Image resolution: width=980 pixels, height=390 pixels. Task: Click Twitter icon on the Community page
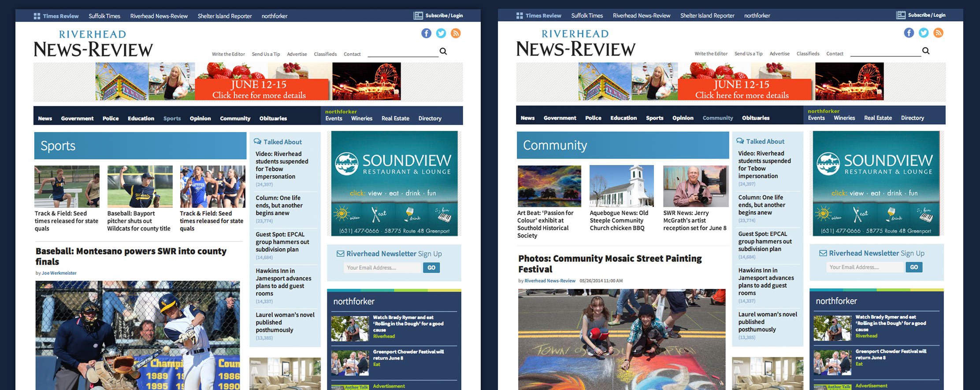tap(924, 33)
